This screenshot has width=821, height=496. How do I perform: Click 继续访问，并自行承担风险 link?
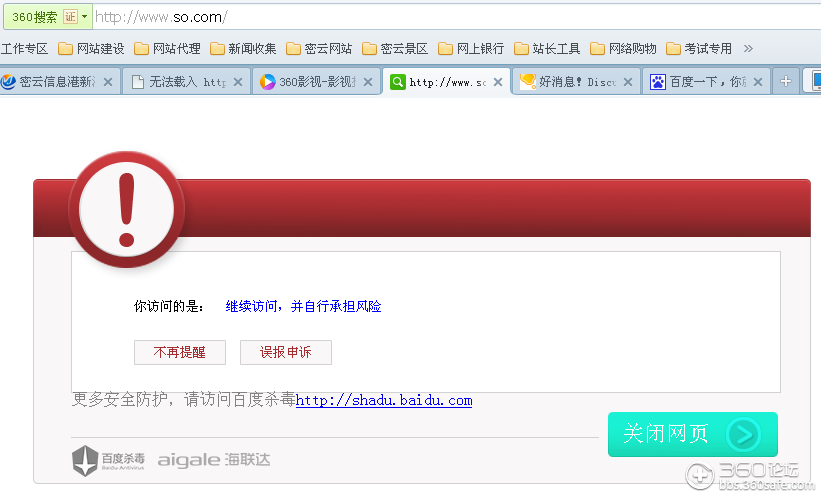pyautogui.click(x=303, y=306)
